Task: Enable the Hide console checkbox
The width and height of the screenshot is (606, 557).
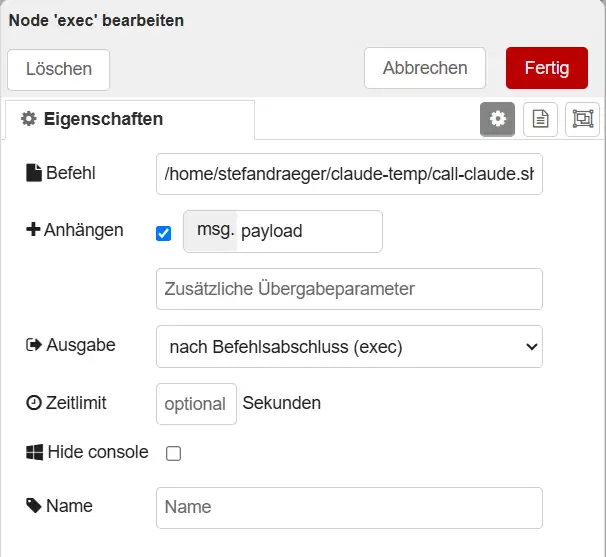Action: [173, 453]
